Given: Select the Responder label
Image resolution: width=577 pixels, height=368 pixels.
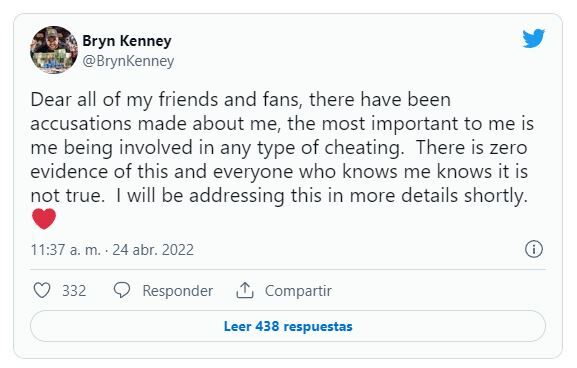Looking at the screenshot, I should (x=177, y=291).
